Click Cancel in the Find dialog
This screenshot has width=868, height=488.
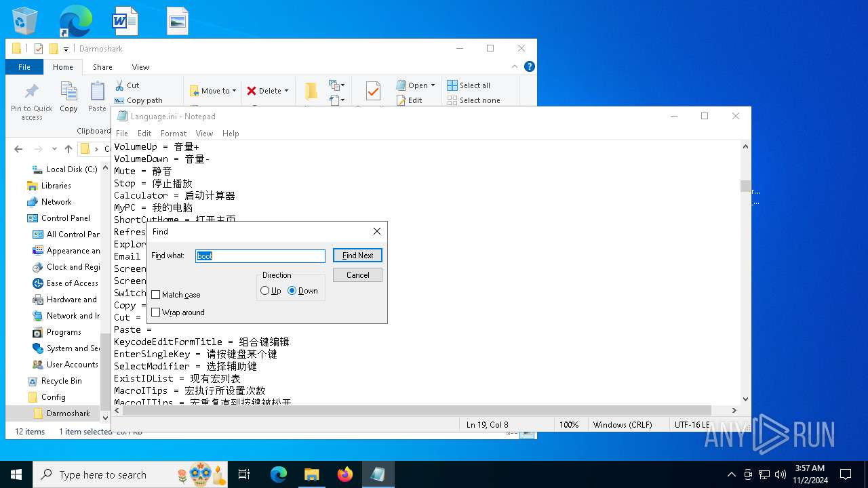(x=357, y=275)
